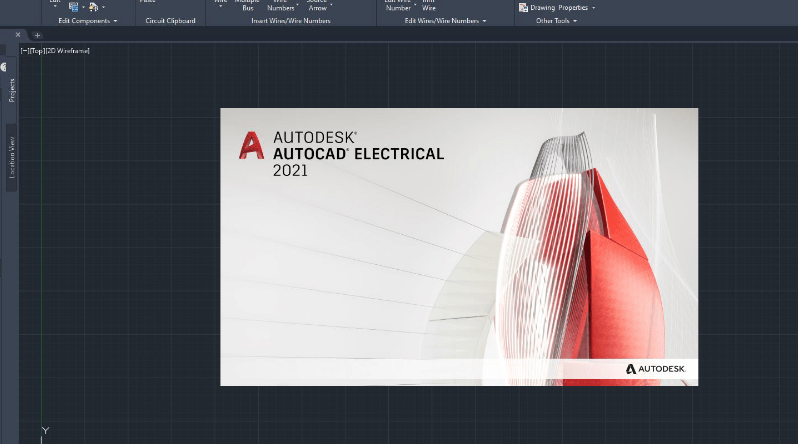798x444 pixels.
Task: Click the [-] viewport controls label
Action: coord(24,50)
